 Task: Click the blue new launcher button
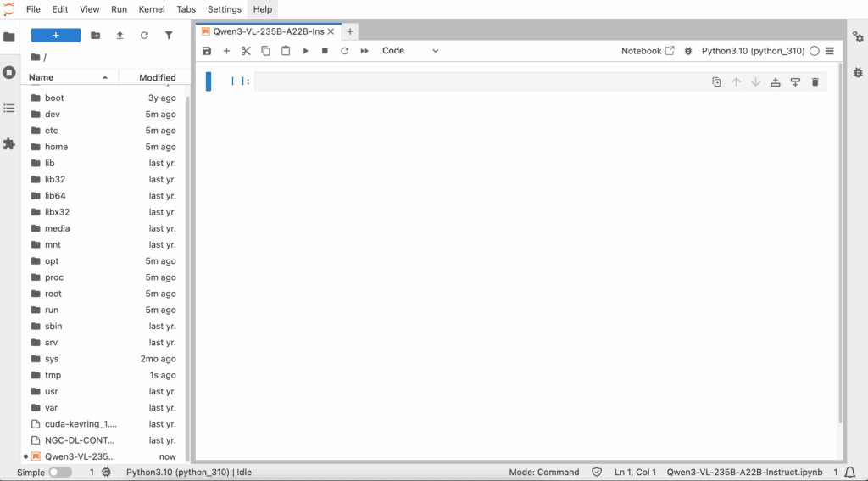tap(56, 36)
